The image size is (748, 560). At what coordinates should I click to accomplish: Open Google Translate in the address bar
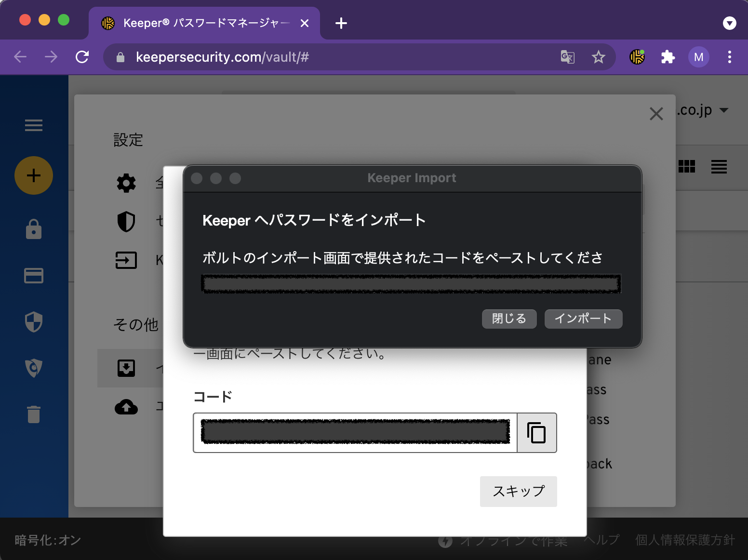(567, 57)
